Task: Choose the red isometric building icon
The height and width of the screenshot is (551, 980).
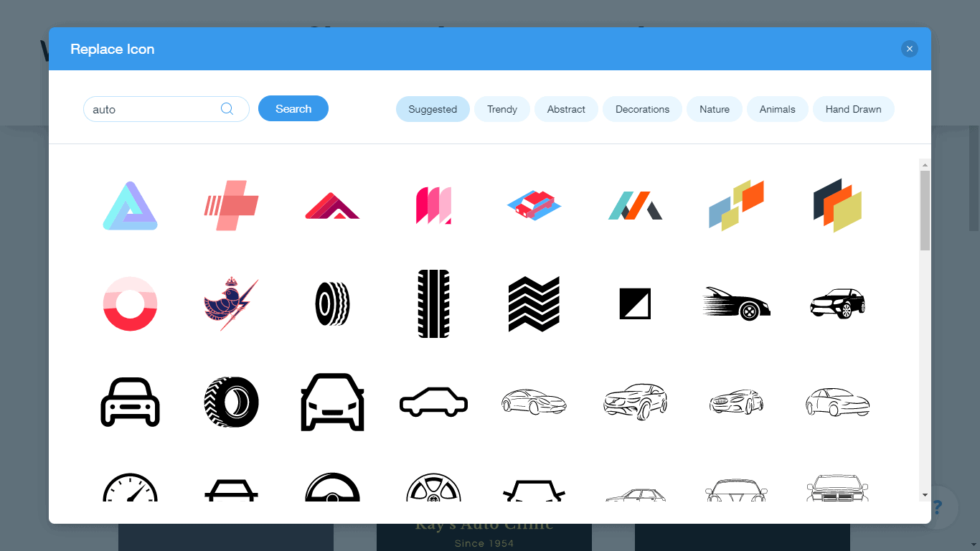Action: click(534, 206)
